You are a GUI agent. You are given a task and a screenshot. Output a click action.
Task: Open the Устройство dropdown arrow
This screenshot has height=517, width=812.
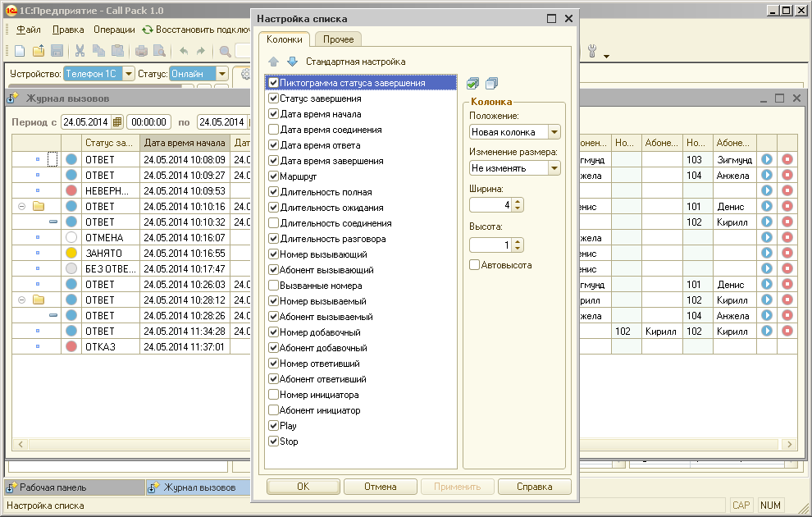click(x=129, y=74)
